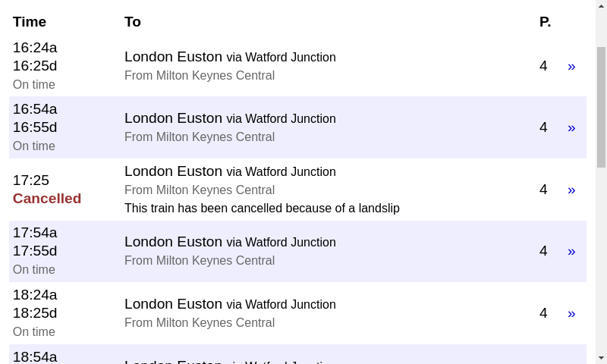Click the vertical scrollbar thumb
Screen dimensions: 607x364
tap(601, 106)
